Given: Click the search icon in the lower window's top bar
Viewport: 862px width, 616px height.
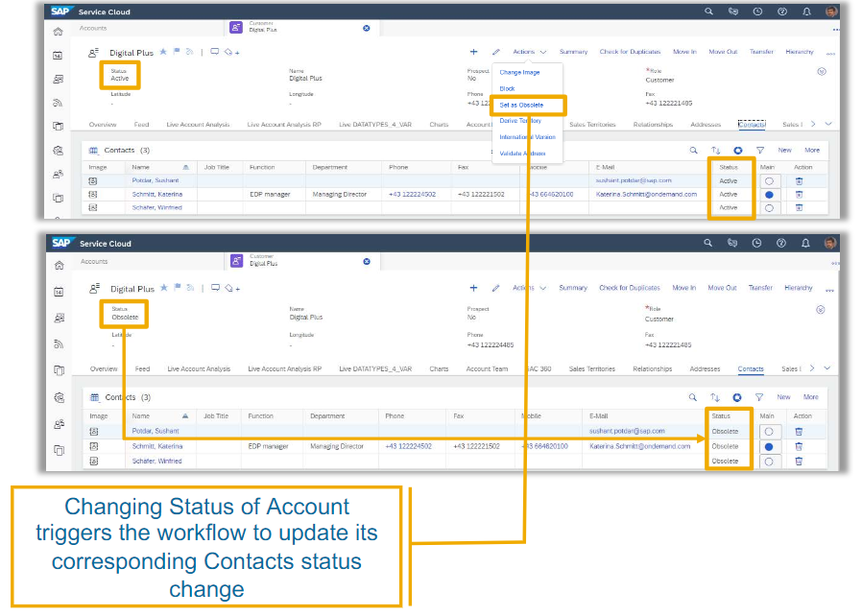Looking at the screenshot, I should [x=708, y=243].
